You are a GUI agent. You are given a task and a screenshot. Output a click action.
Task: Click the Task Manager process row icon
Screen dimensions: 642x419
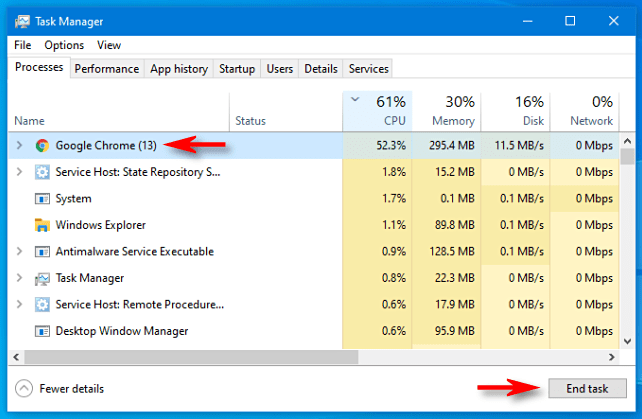42,278
